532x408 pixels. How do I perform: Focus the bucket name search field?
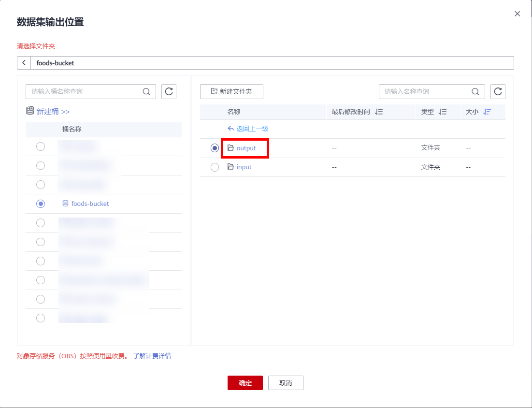coord(85,91)
